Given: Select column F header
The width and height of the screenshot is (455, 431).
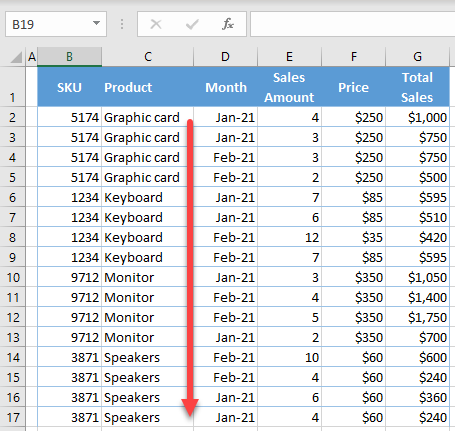Looking at the screenshot, I should pyautogui.click(x=353, y=57).
